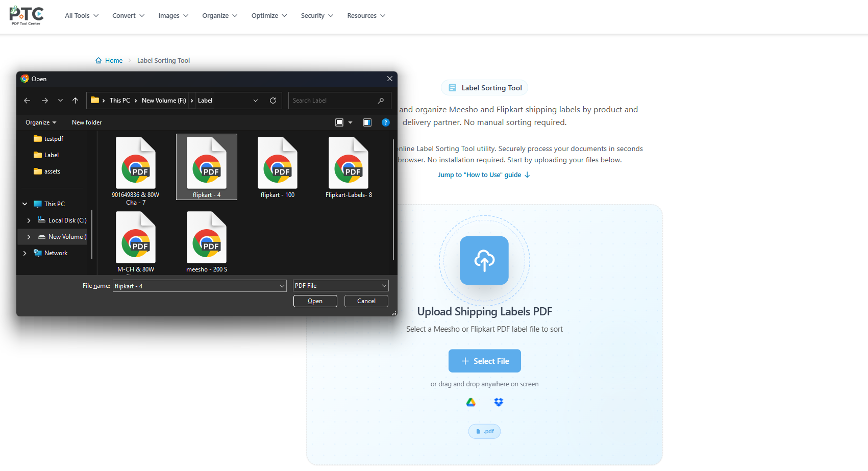The height and width of the screenshot is (471, 868).
Task: Click file list vertical scrollbar
Action: click(393, 199)
